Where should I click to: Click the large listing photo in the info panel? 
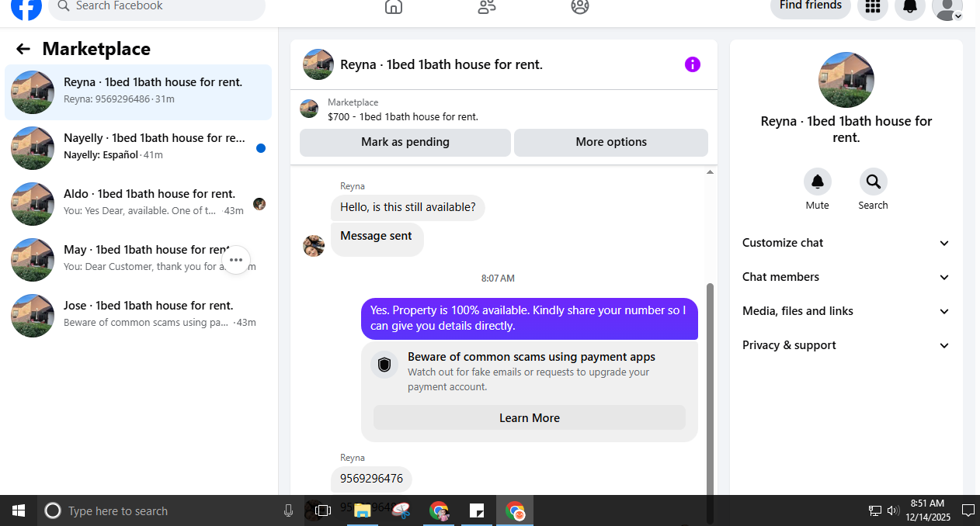click(846, 80)
